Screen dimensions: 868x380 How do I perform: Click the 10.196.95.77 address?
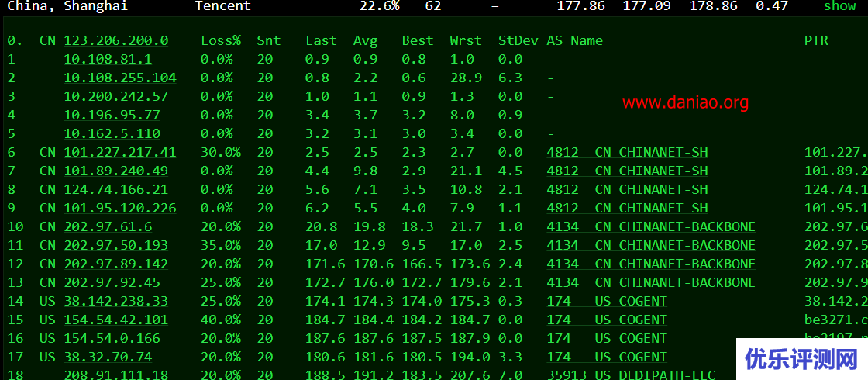[x=112, y=115]
